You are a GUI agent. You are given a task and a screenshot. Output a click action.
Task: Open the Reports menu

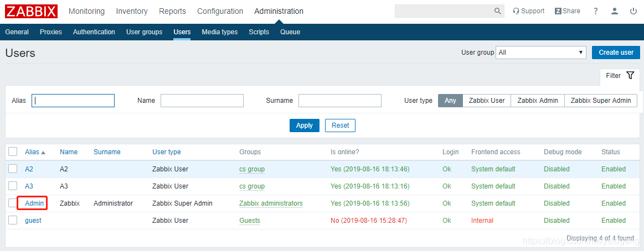click(x=173, y=12)
